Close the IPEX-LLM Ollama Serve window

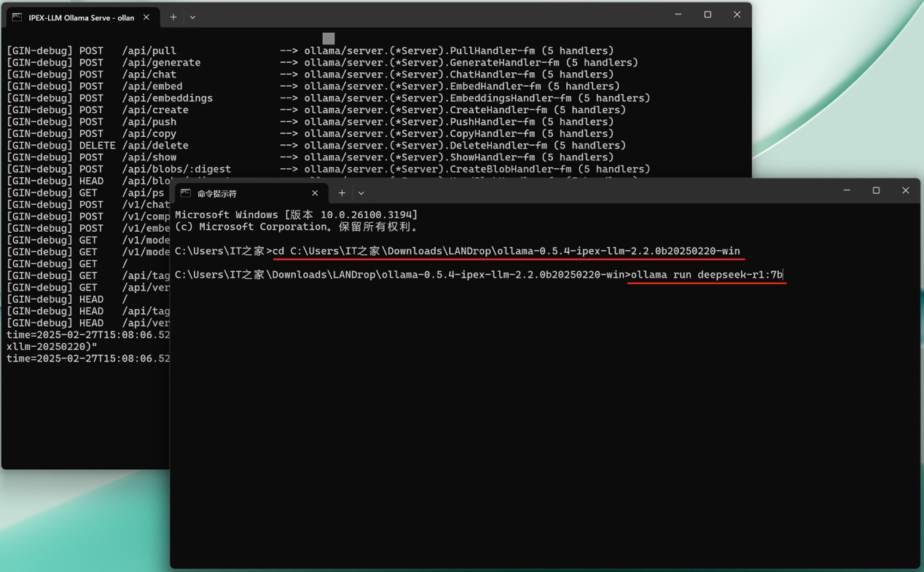pos(737,15)
